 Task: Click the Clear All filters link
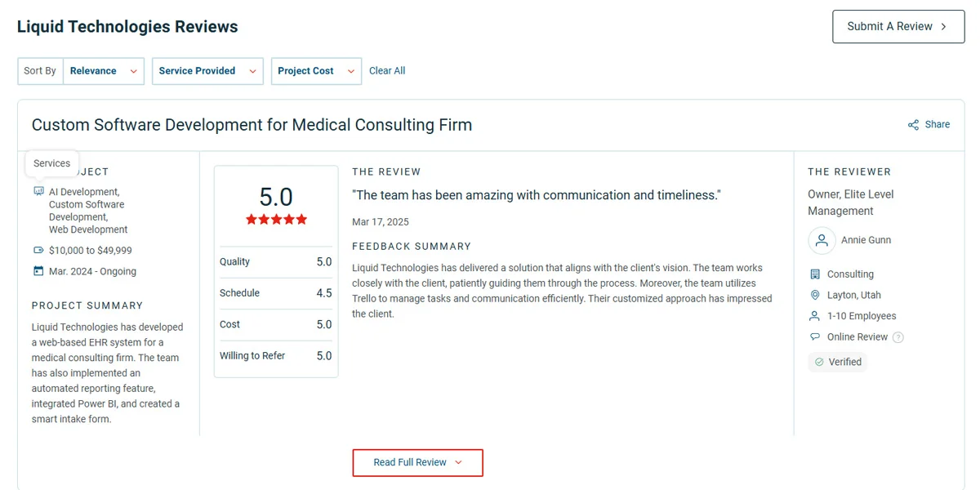click(x=387, y=71)
